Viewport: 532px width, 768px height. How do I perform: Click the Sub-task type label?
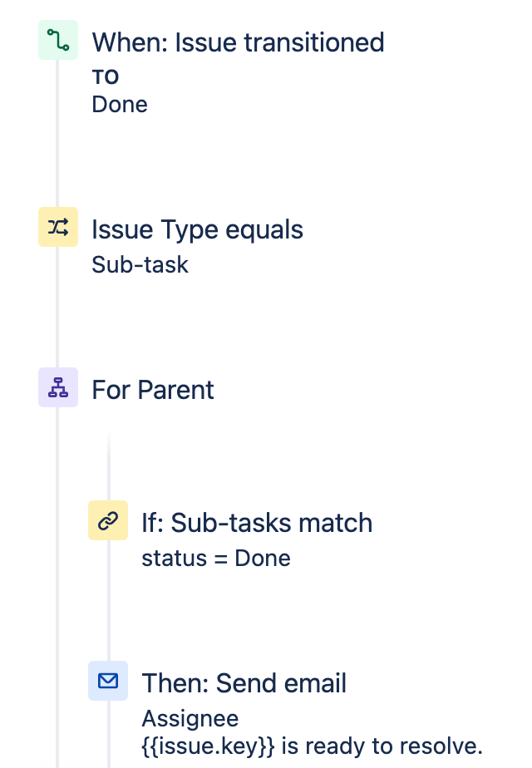coord(140,264)
